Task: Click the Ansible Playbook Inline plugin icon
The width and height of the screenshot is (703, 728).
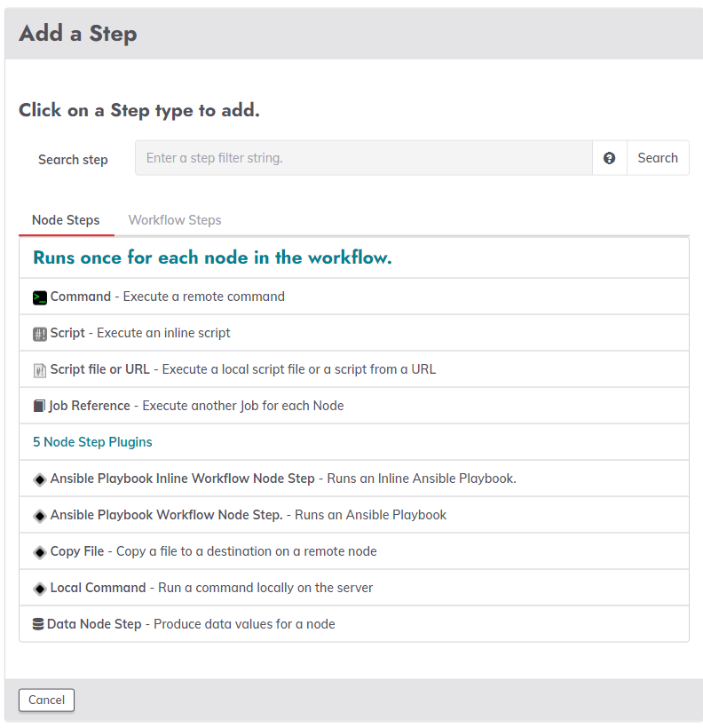Action: click(x=40, y=479)
